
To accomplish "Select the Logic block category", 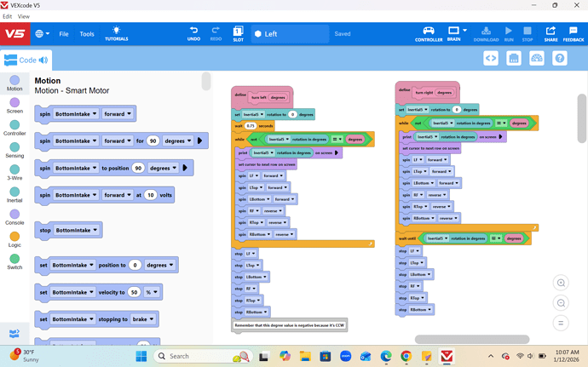I will pyautogui.click(x=14, y=239).
